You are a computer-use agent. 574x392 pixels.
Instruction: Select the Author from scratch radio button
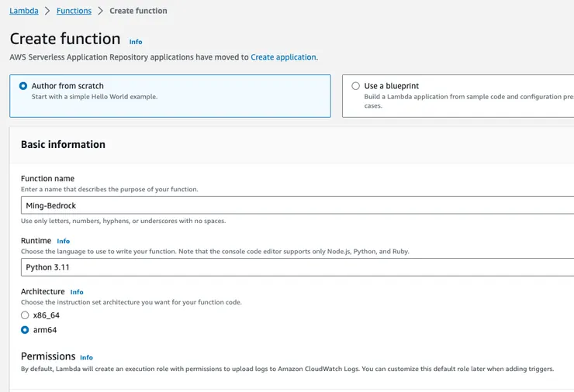tap(23, 86)
